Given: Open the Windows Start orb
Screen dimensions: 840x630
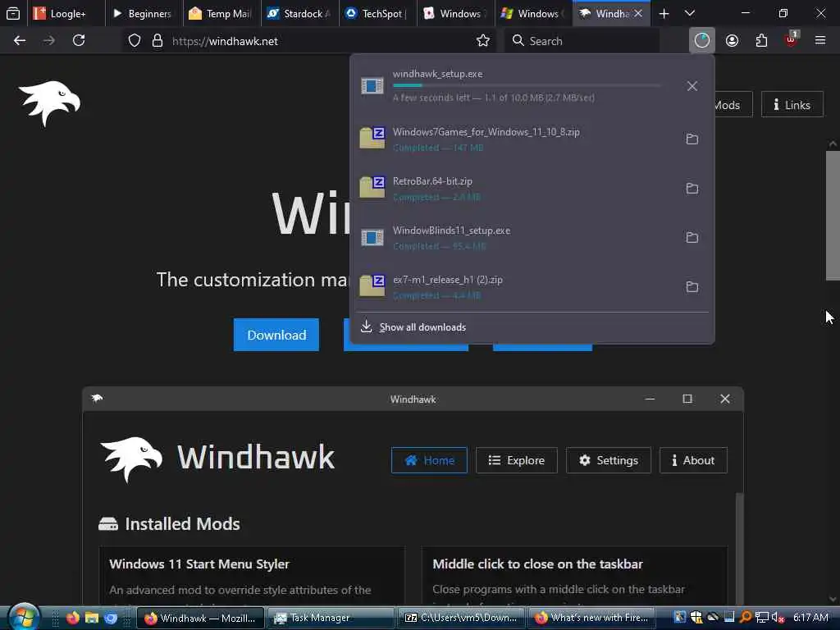Looking at the screenshot, I should (x=24, y=617).
